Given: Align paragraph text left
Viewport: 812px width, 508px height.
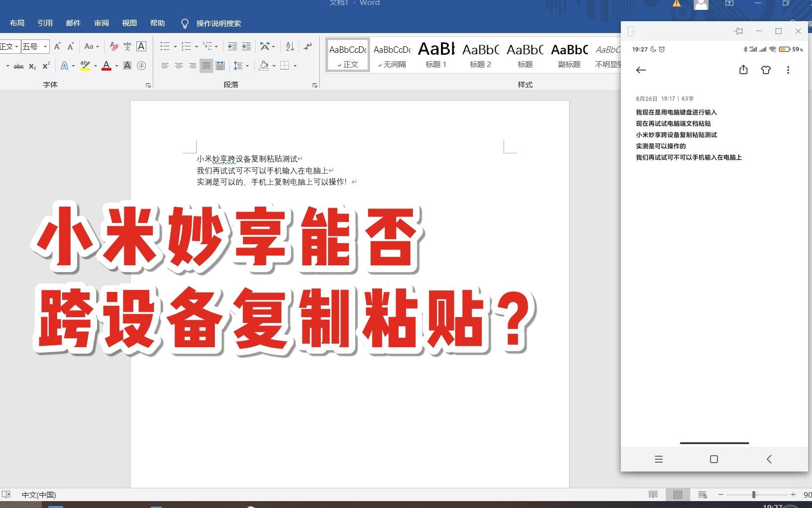Looking at the screenshot, I should 165,66.
